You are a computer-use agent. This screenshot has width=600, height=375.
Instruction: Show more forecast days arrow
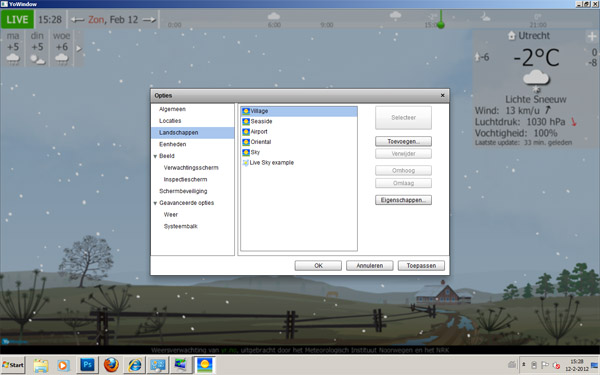click(78, 49)
